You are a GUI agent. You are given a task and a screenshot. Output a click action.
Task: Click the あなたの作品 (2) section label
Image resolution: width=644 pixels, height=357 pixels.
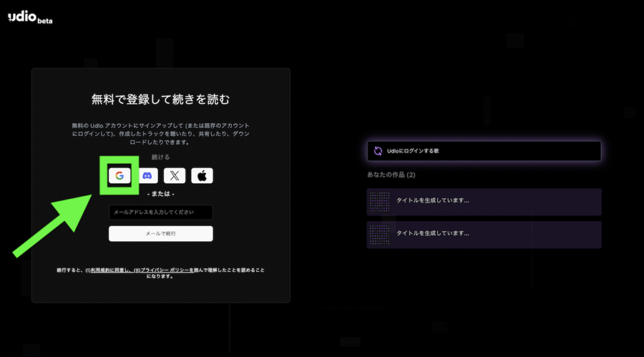391,174
